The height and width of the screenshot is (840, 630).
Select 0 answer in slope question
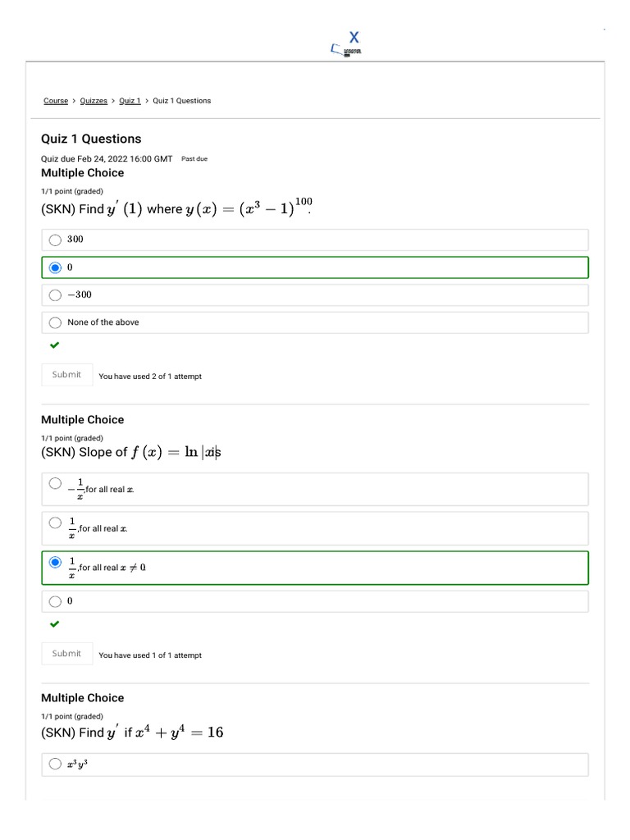(55, 601)
